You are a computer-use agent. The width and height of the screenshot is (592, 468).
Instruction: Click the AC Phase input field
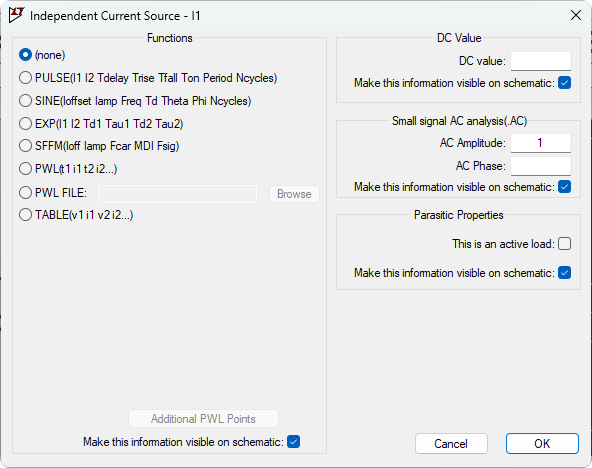click(541, 166)
